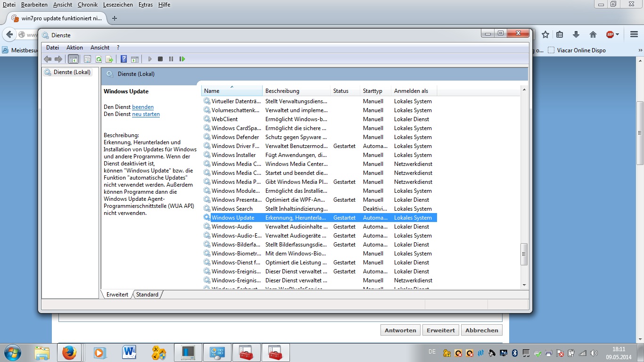Toggle the console tree pane toolbar icon
644x362 pixels.
coord(73,59)
